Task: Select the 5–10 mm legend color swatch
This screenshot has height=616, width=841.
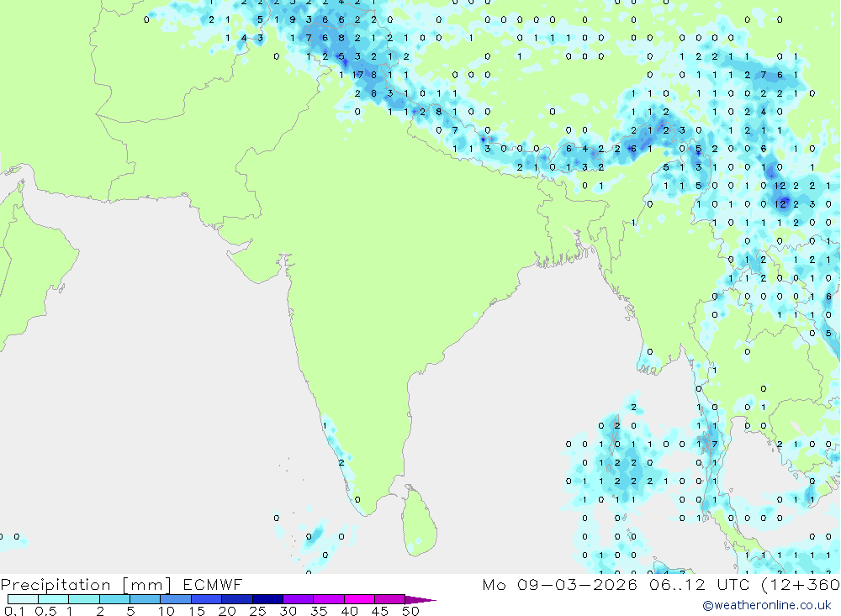Action: [145, 599]
